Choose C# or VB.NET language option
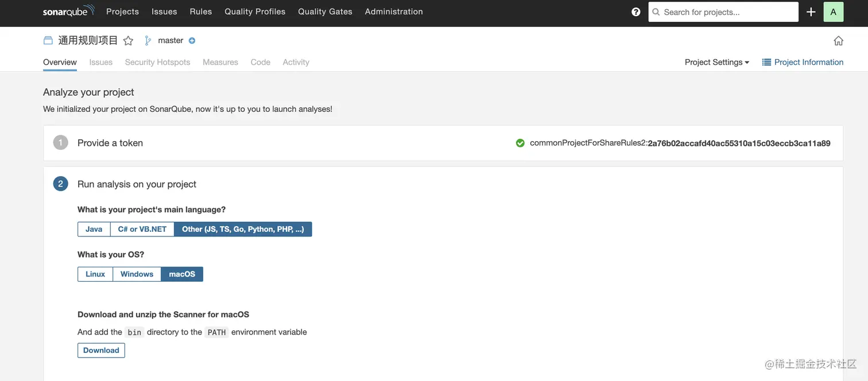Viewport: 868px width, 381px height. pos(142,229)
